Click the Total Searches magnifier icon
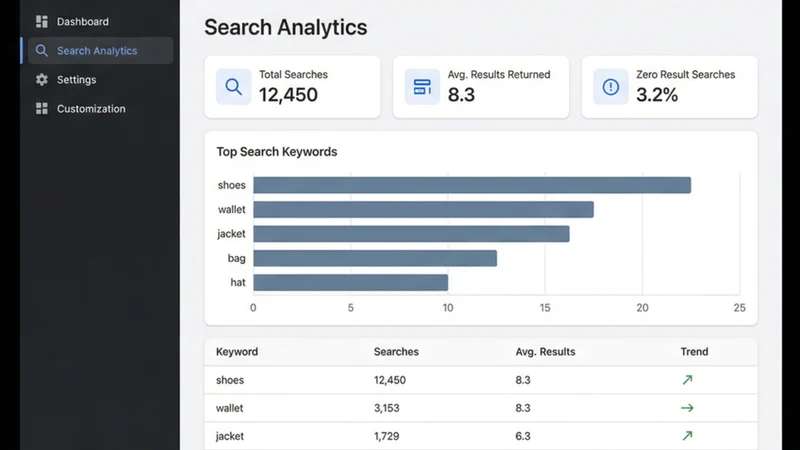The width and height of the screenshot is (800, 450). [x=234, y=87]
